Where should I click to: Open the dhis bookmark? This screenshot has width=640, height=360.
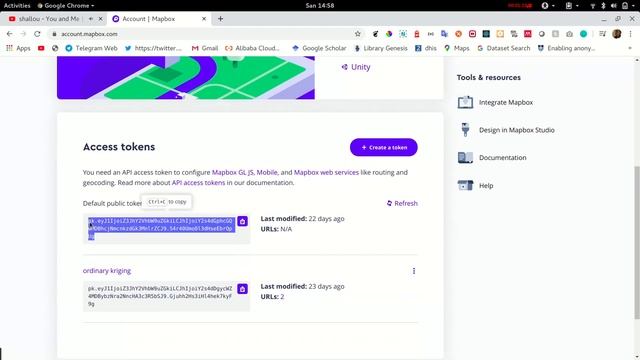coord(426,48)
